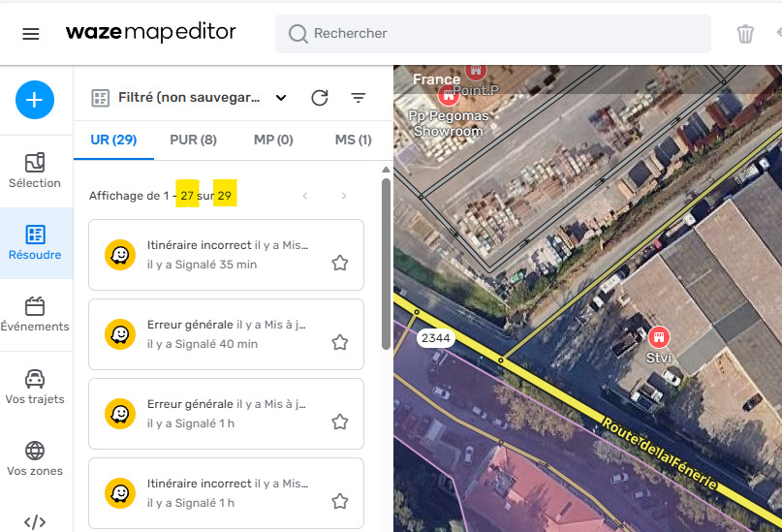Image resolution: width=782 pixels, height=532 pixels.
Task: Click the Rechercher search field
Action: (x=494, y=34)
